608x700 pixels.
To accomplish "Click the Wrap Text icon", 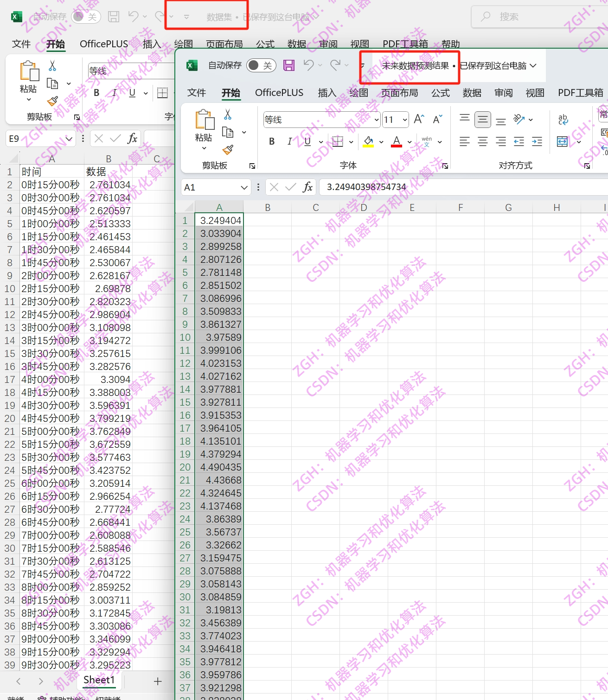I will [x=563, y=120].
